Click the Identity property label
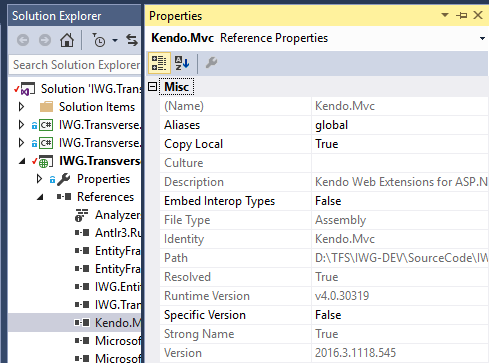The height and width of the screenshot is (363, 489). pos(184,239)
